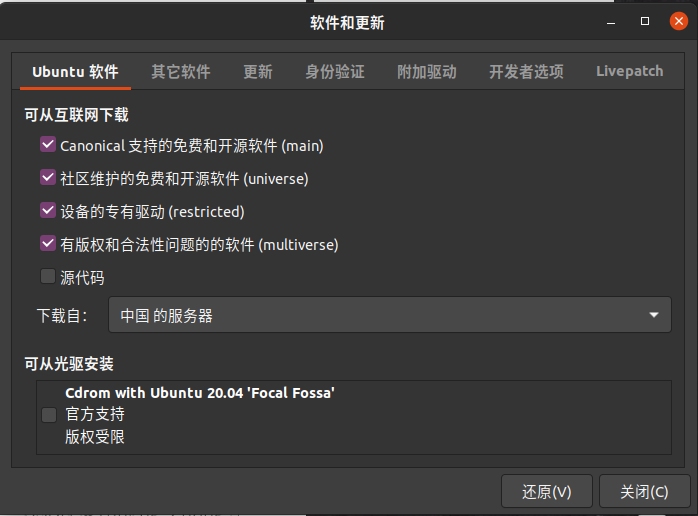The width and height of the screenshot is (698, 516).
Task: Click the 还原(V) button
Action: click(547, 492)
